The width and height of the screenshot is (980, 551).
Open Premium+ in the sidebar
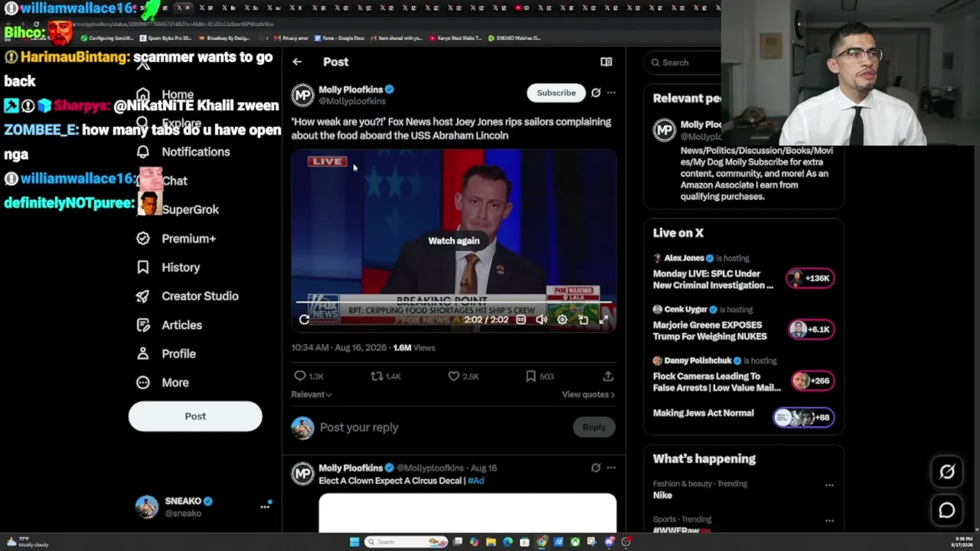(176, 239)
